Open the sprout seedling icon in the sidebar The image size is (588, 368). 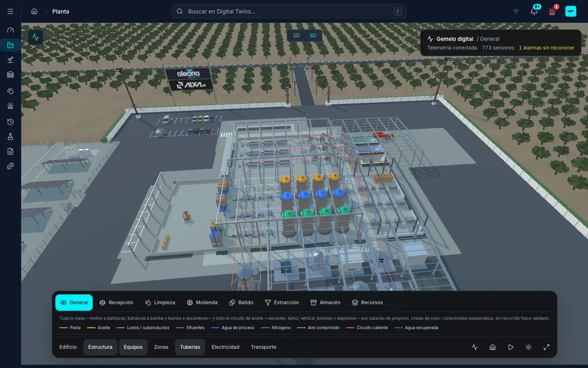click(x=10, y=60)
